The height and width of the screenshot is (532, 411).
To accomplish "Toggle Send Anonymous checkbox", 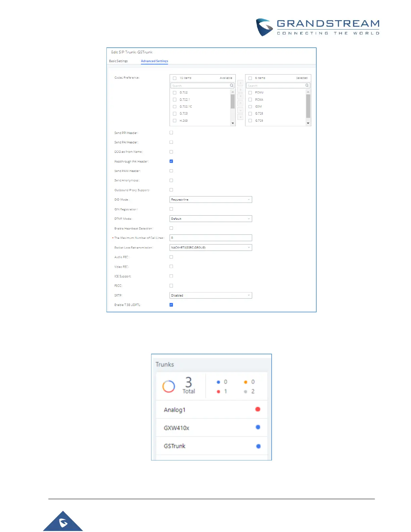I will [171, 180].
